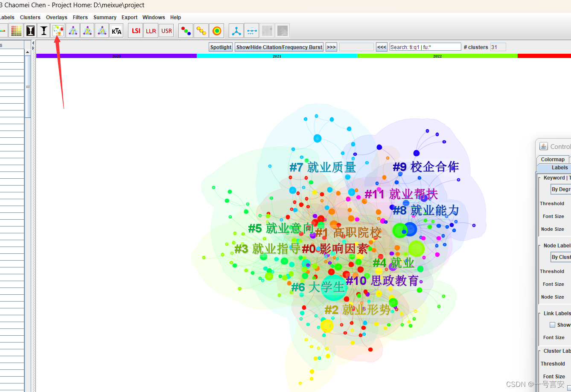
Task: Toggle the Spotlight mode
Action: (220, 47)
